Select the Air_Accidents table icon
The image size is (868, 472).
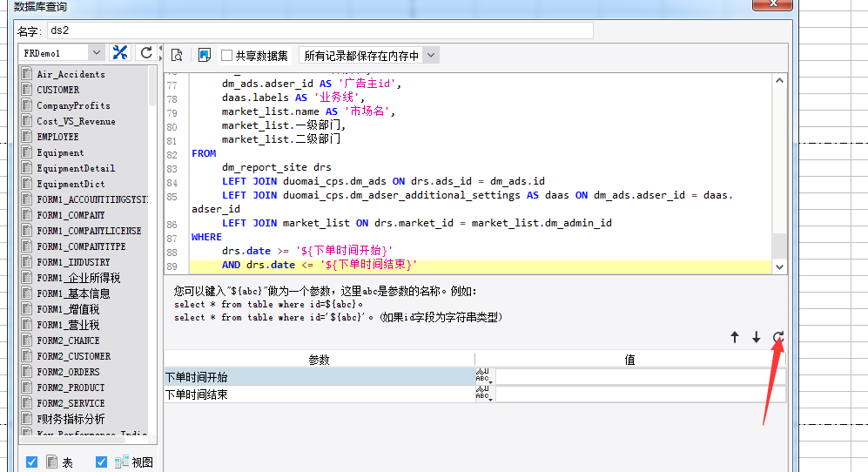pyautogui.click(x=27, y=74)
